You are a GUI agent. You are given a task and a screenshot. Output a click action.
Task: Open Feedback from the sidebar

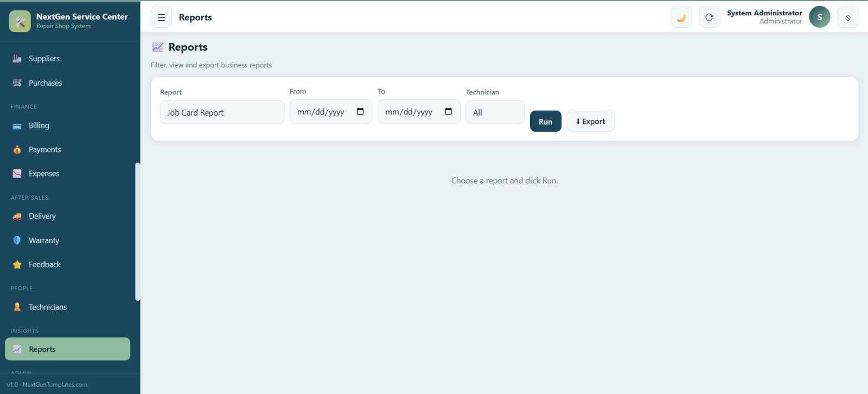tap(68, 265)
